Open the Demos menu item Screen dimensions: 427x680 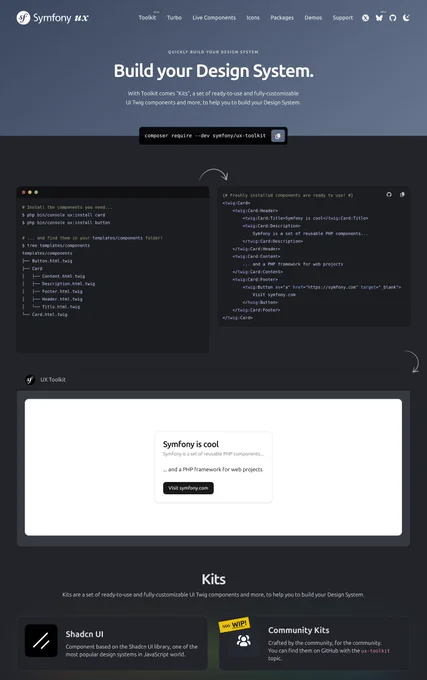click(x=313, y=18)
